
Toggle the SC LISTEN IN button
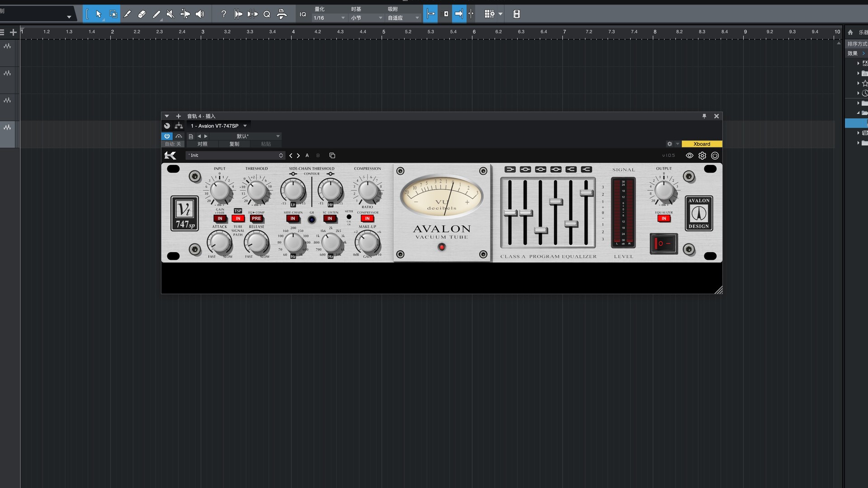tap(330, 218)
